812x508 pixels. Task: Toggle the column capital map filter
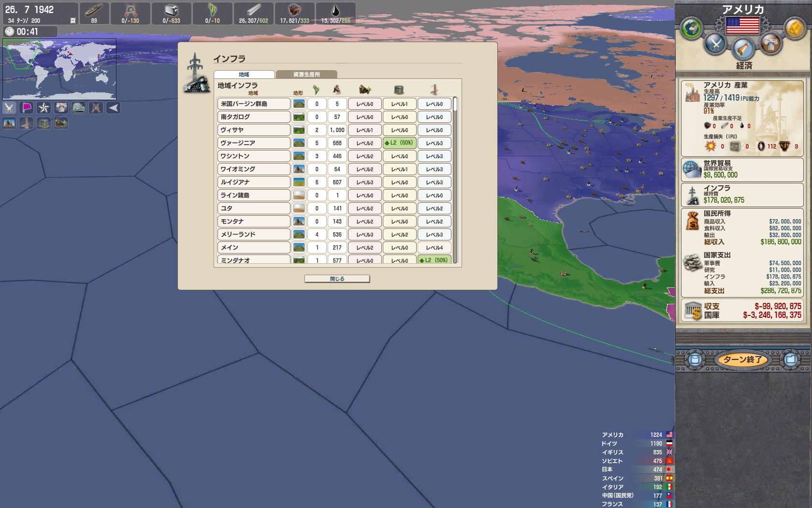point(61,108)
